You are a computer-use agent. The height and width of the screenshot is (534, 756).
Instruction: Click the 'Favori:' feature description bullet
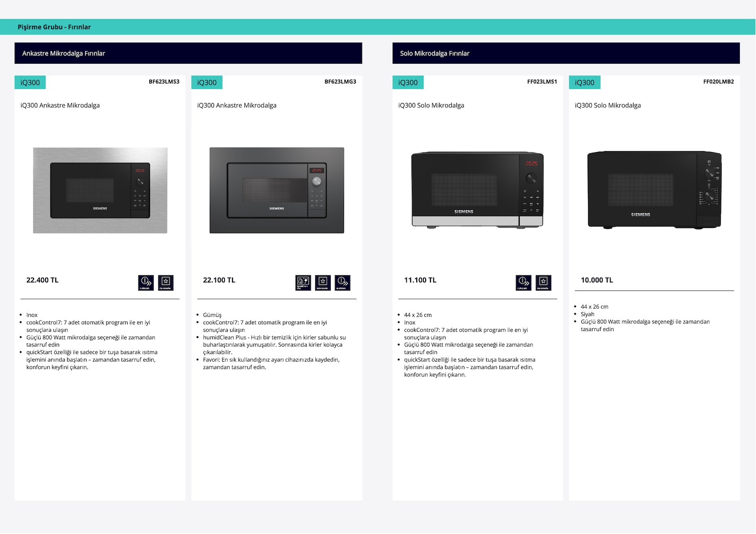271,364
